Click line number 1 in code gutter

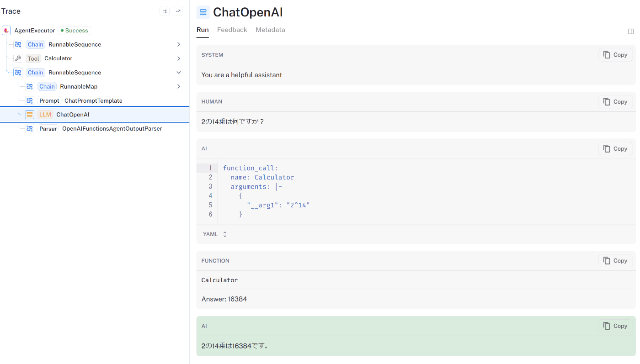(x=210, y=168)
